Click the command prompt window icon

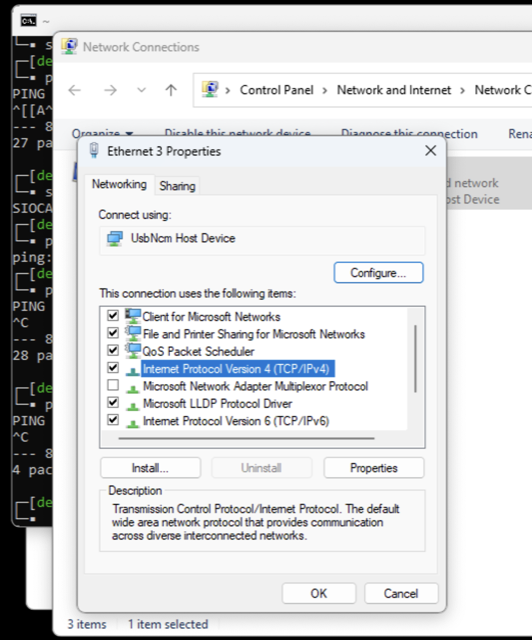(x=29, y=20)
